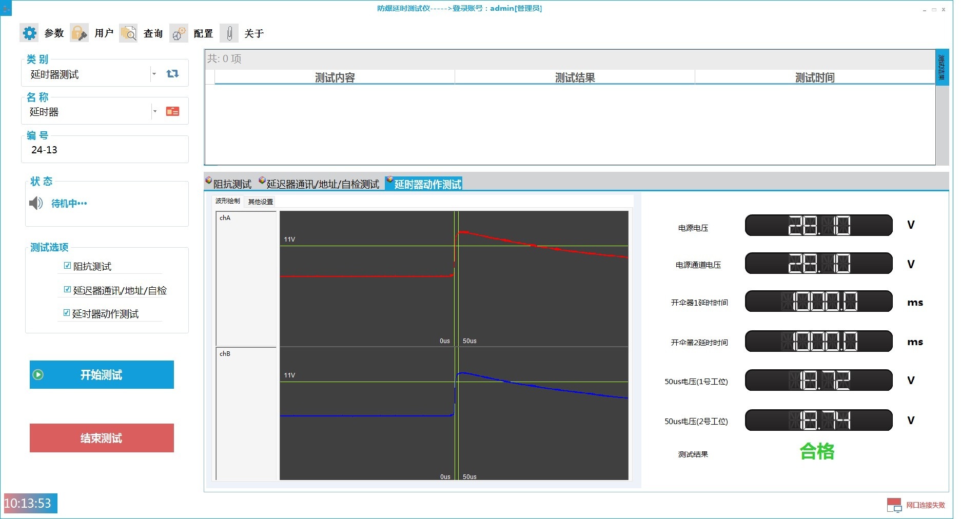The image size is (980, 519).
Task: Click the chA channel label
Action: point(225,218)
